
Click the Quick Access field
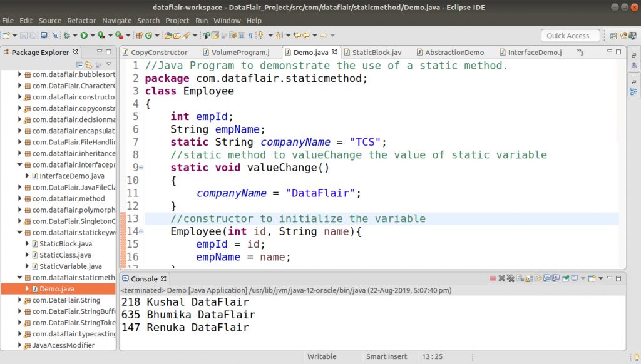[570, 36]
